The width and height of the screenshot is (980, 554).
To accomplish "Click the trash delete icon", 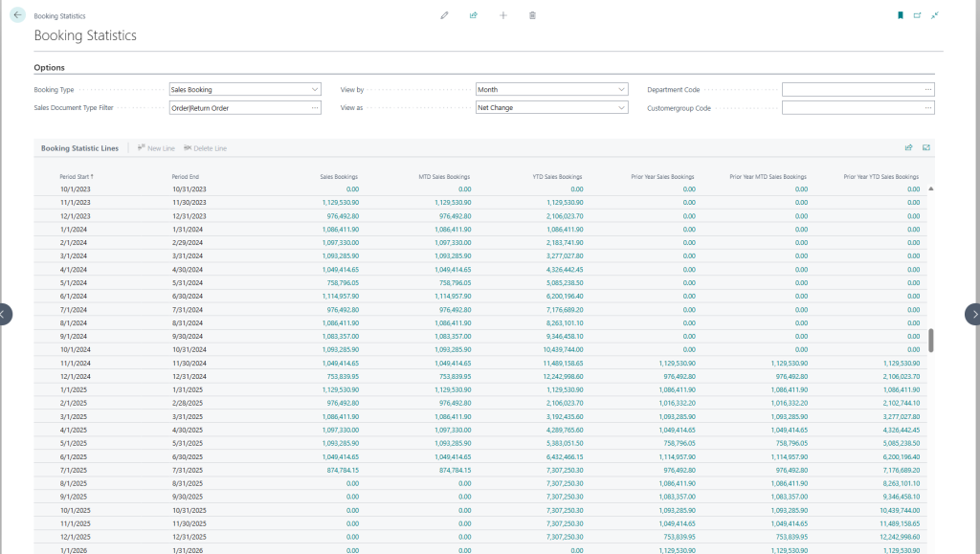I will [532, 15].
